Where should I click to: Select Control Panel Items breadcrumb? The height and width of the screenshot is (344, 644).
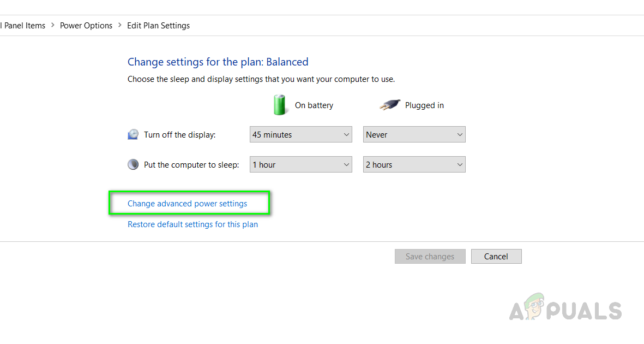tap(22, 26)
